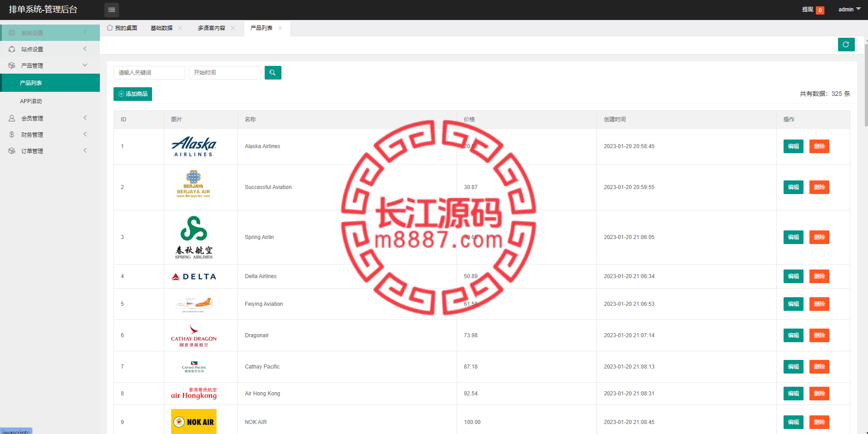Focus the keyword search input field
The width and height of the screenshot is (868, 434).
pyautogui.click(x=149, y=73)
